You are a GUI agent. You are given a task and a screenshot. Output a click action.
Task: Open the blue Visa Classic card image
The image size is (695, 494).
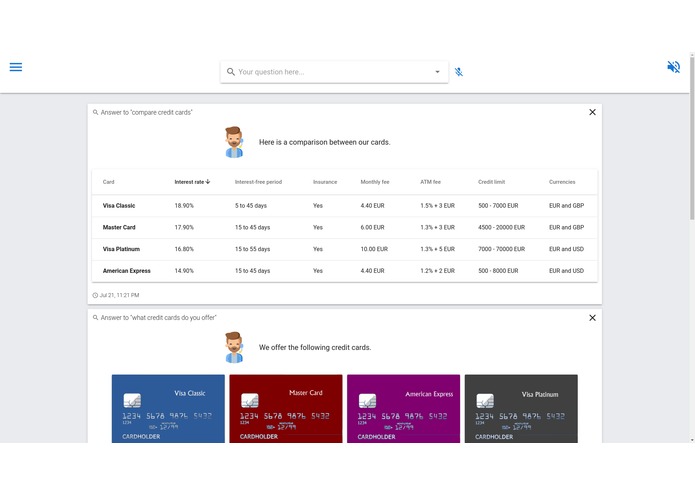coord(168,408)
